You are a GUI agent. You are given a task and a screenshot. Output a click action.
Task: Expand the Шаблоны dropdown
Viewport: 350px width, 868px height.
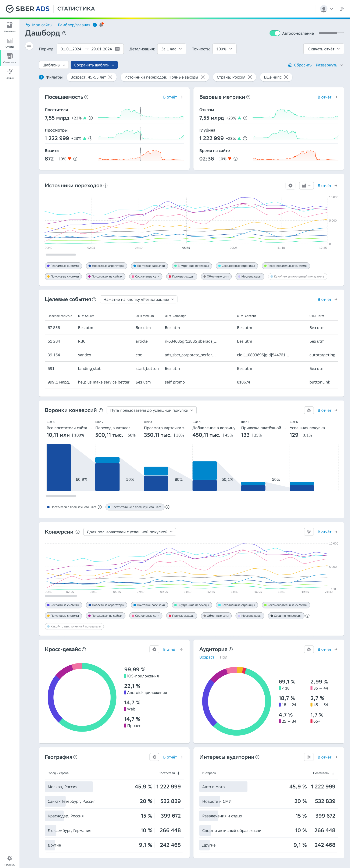54,65
